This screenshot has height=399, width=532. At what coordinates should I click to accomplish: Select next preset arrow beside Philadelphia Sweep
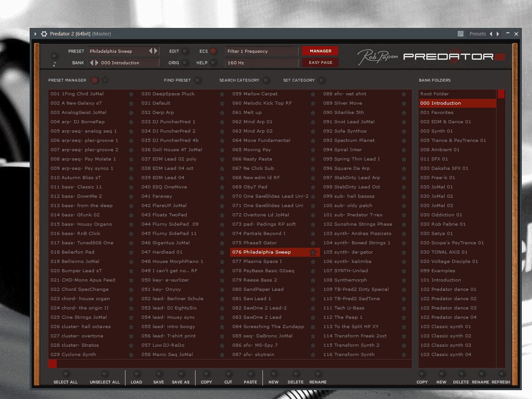pos(156,51)
